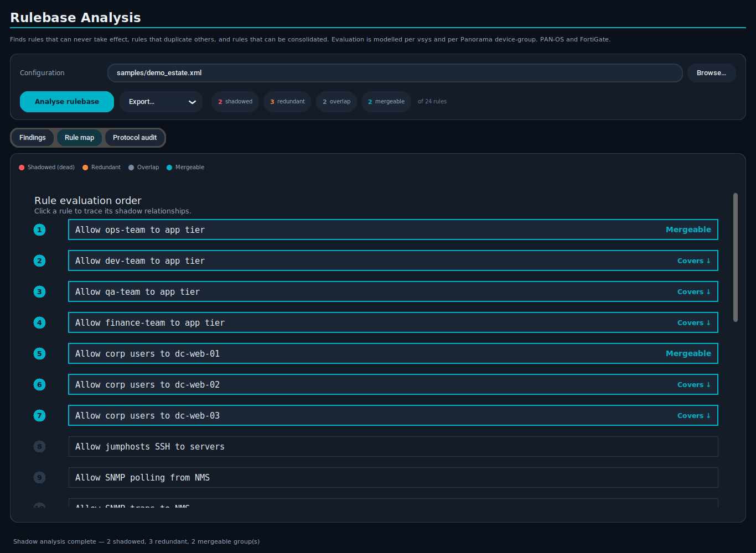The width and height of the screenshot is (756, 553).
Task: Select rule number badge 1
Action: coord(39,230)
